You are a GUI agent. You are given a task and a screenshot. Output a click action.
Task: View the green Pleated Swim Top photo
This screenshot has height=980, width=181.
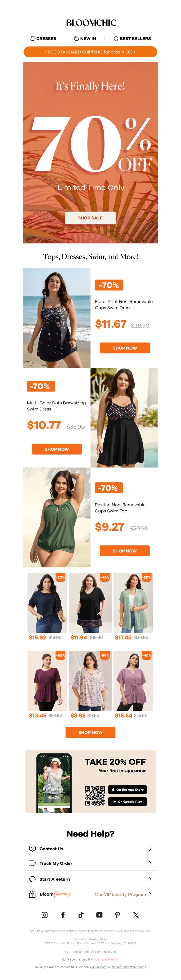57,517
